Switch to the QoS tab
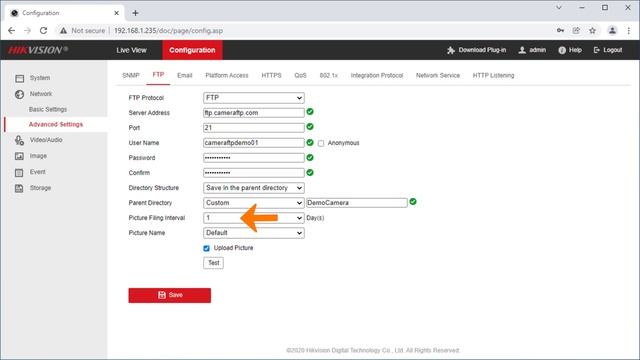Image resolution: width=640 pixels, height=360 pixels. pyautogui.click(x=300, y=76)
